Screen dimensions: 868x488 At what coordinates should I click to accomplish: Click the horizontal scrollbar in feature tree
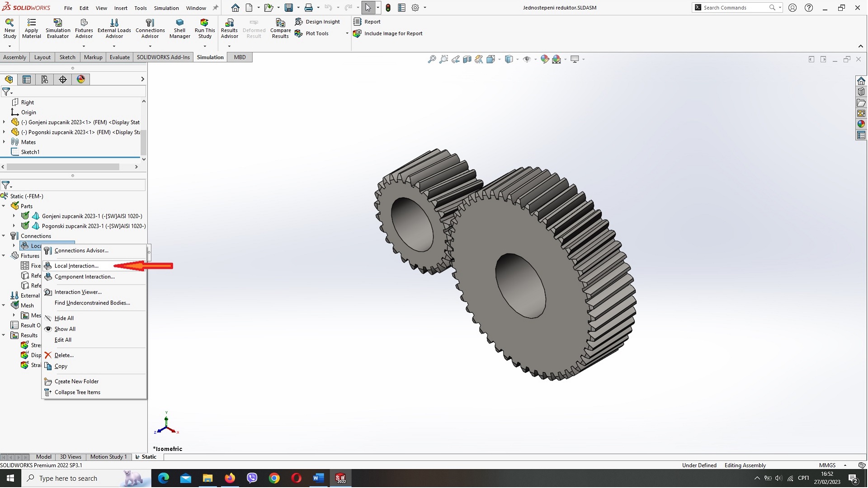pyautogui.click(x=63, y=167)
